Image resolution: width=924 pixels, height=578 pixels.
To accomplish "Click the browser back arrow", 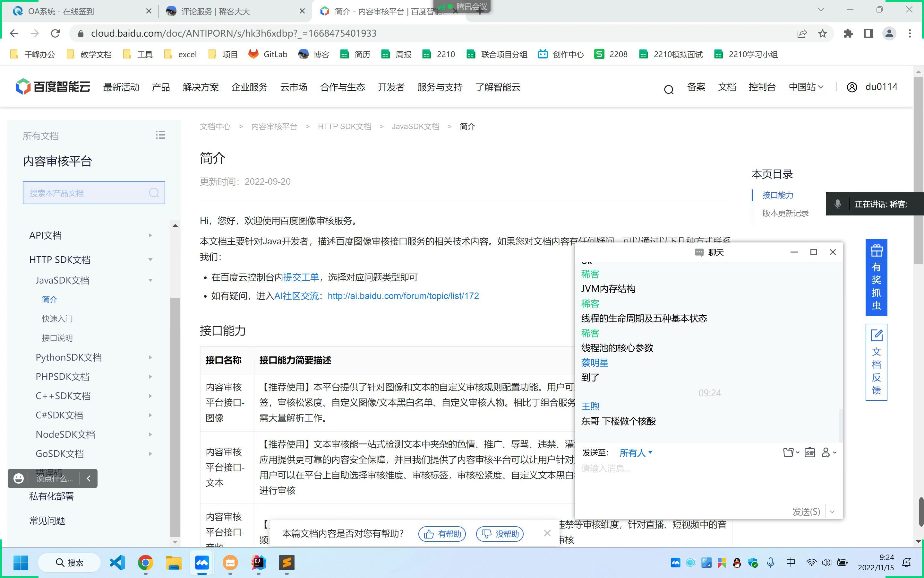I will (14, 34).
